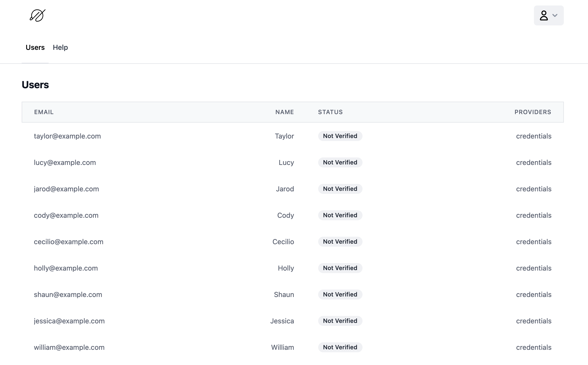Select jarod@example.com email
The height and width of the screenshot is (365, 588).
coord(66,189)
